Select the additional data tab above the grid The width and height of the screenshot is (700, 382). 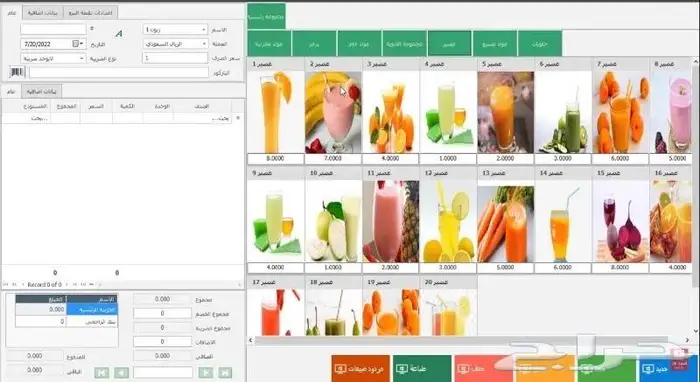(42, 91)
